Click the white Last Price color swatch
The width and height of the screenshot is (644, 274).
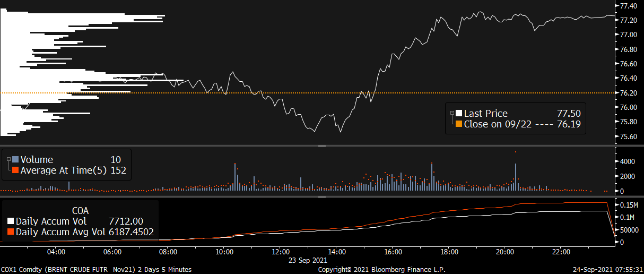pos(459,113)
